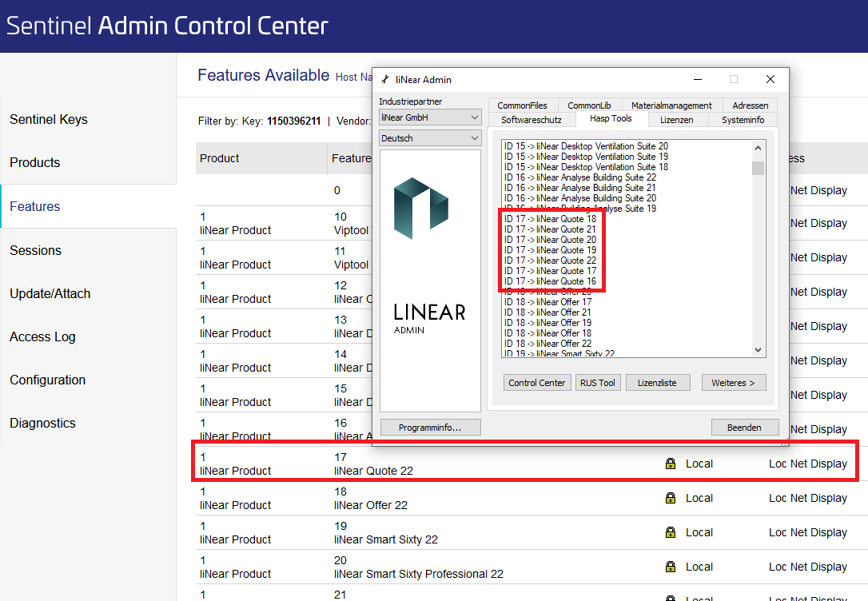Open Update/Attach in sidebar
This screenshot has height=601, width=868.
click(50, 293)
